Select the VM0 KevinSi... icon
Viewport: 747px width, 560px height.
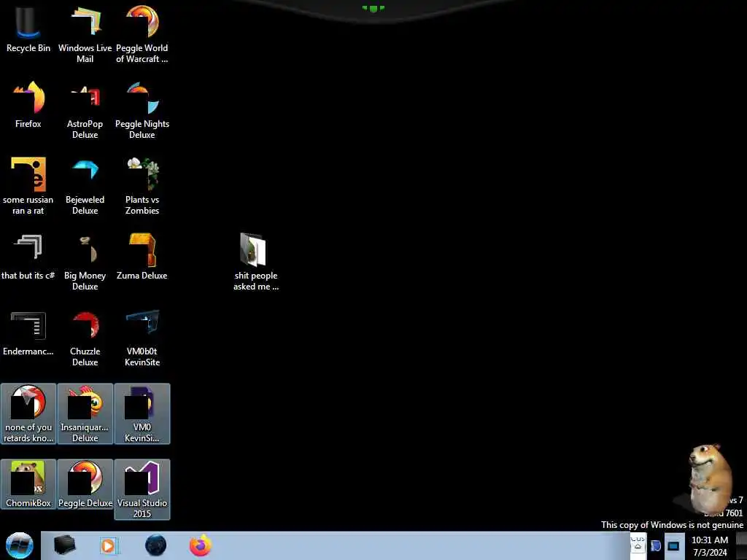142,413
